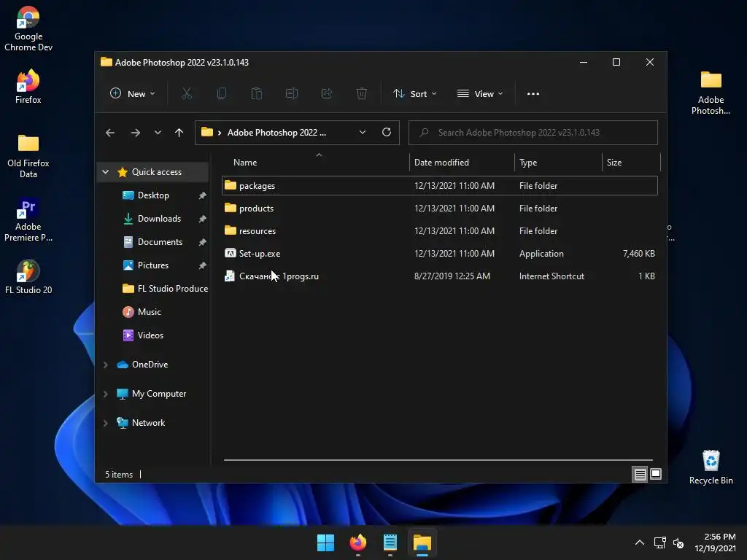
Task: Click File Explorer icon in taskbar
Action: click(422, 542)
